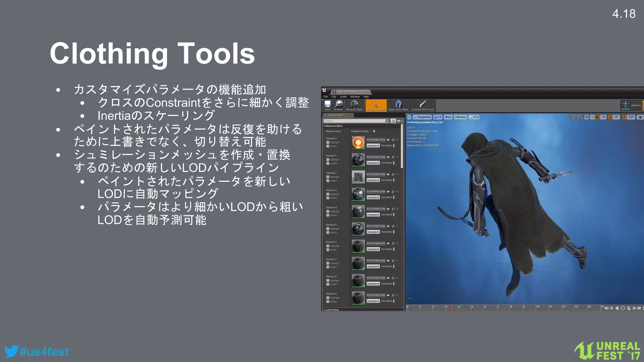Toggle world/local coordinate system globe
The width and height of the screenshot is (644, 362).
coord(586,117)
